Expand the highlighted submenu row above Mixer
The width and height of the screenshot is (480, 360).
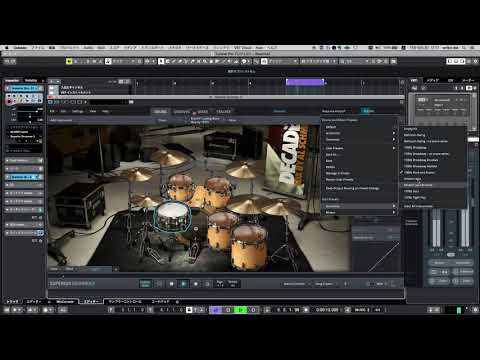[x=359, y=206]
